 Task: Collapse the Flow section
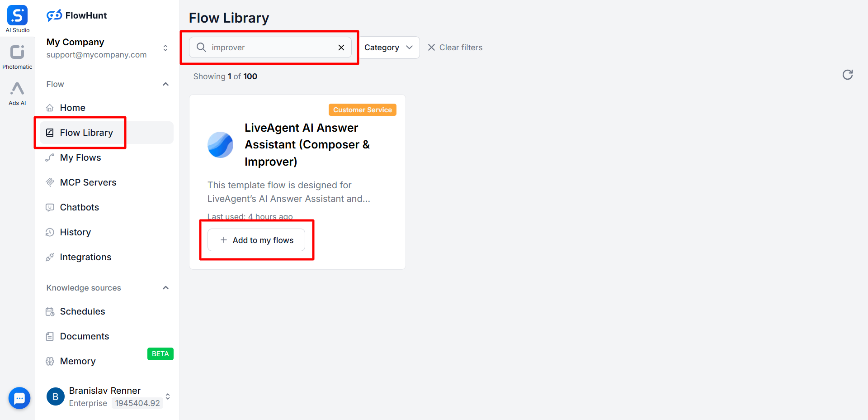point(165,84)
